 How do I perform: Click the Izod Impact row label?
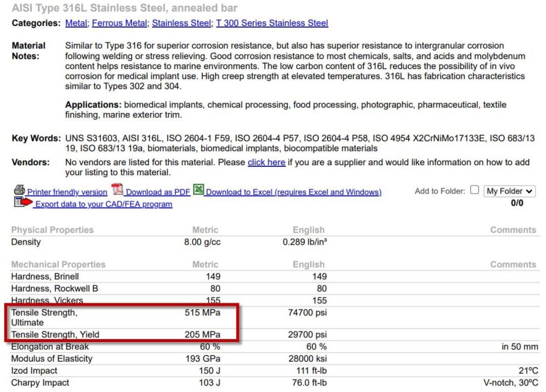pos(34,371)
